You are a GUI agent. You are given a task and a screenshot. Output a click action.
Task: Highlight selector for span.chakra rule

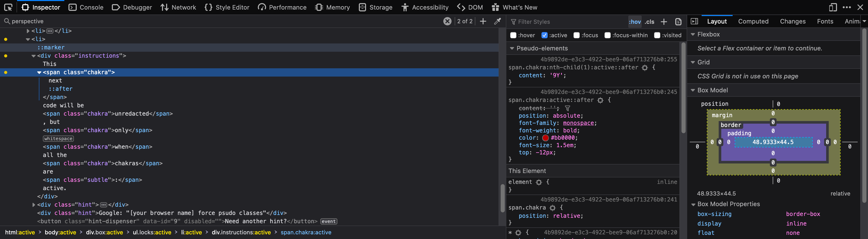tap(552, 208)
